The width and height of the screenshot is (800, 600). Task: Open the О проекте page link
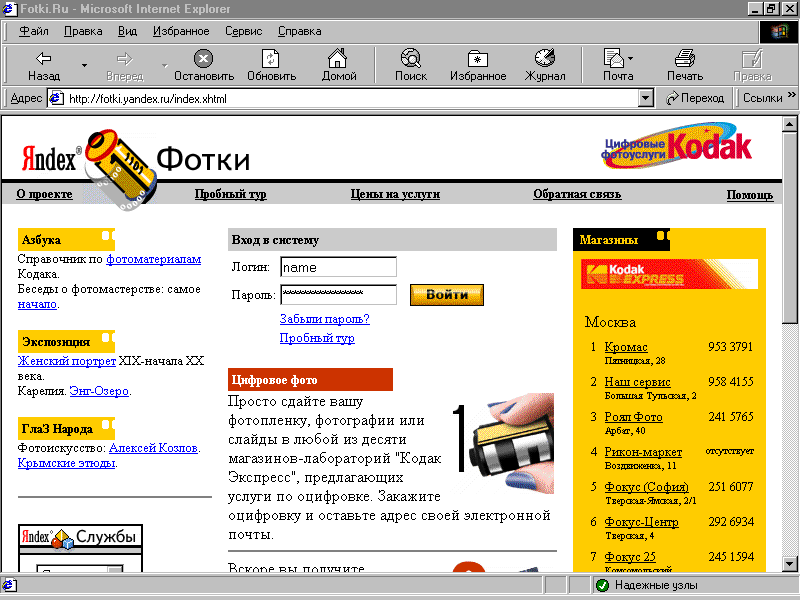(x=44, y=194)
